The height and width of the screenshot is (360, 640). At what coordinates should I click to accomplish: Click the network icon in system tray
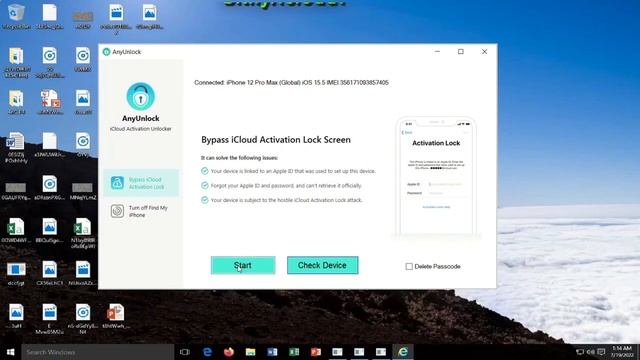point(580,352)
